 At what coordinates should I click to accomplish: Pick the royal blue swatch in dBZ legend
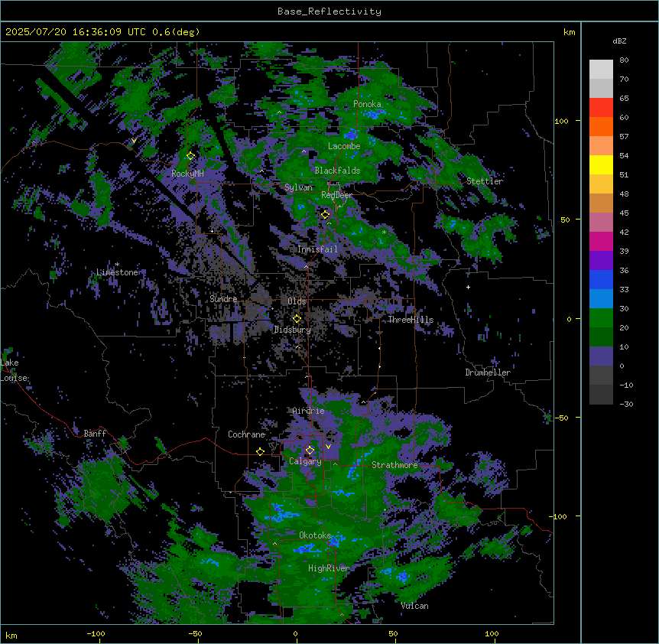coord(601,279)
